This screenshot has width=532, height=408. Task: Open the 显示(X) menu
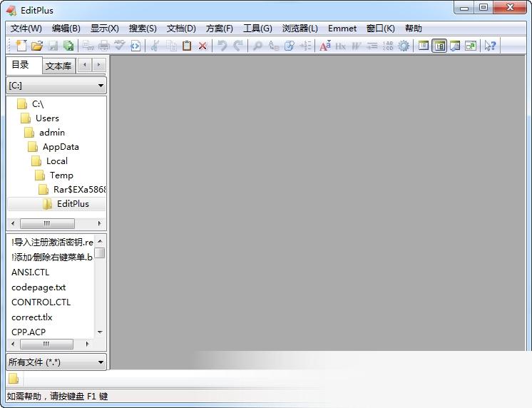click(x=105, y=29)
